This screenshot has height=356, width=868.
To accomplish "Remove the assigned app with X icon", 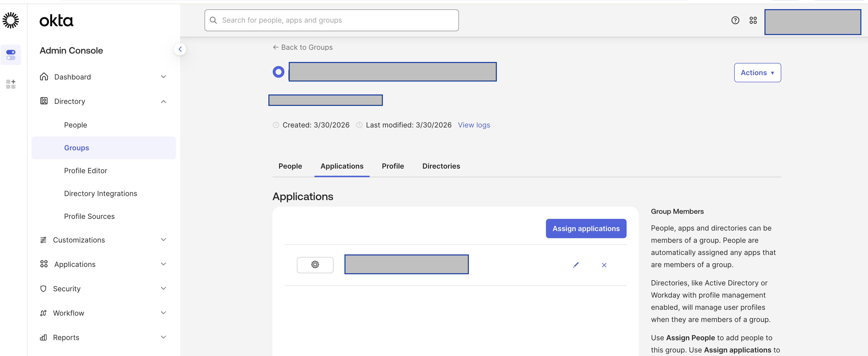I will click(604, 265).
